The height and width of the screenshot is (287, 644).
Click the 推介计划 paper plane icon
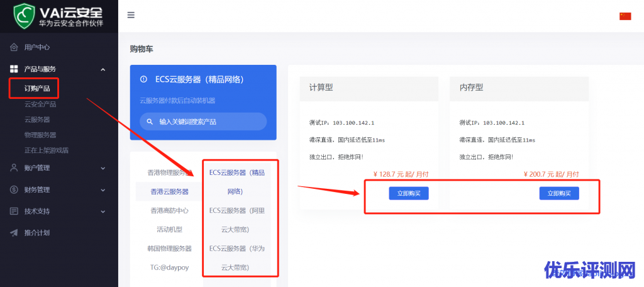click(x=14, y=232)
